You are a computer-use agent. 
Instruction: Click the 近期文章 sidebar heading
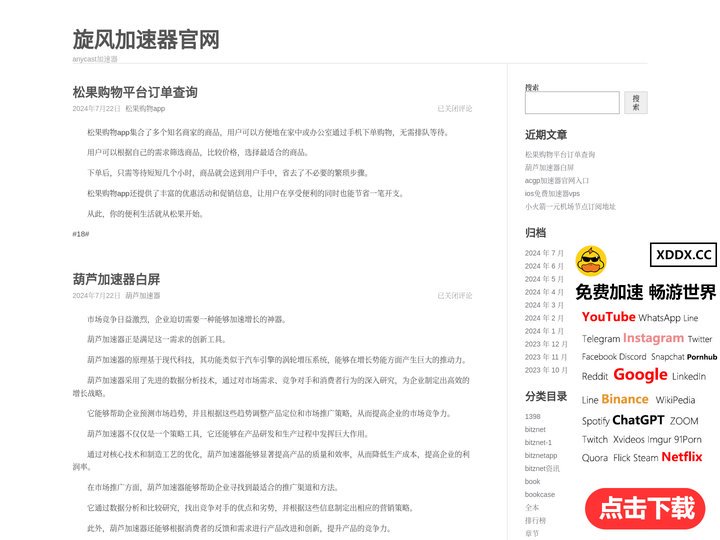tap(546, 135)
